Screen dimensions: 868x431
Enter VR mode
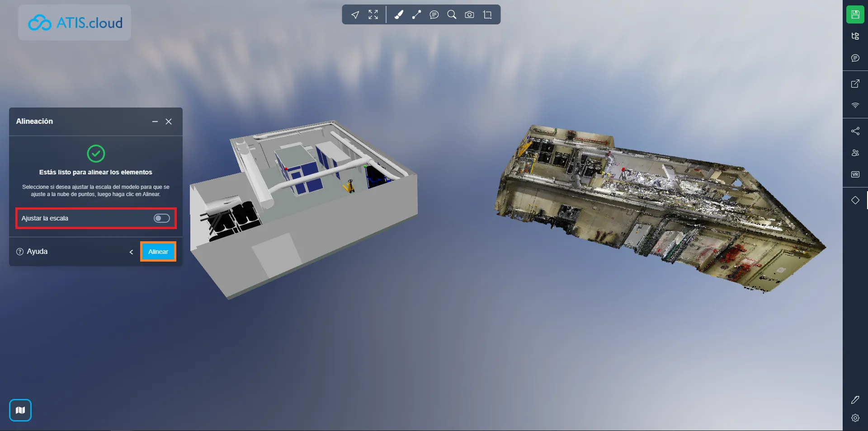pyautogui.click(x=855, y=174)
